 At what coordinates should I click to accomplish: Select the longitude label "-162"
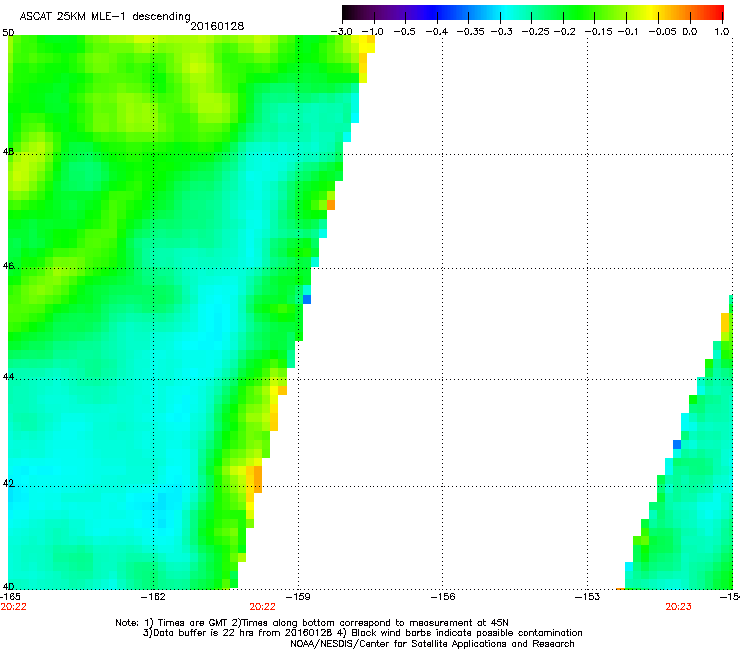153,597
